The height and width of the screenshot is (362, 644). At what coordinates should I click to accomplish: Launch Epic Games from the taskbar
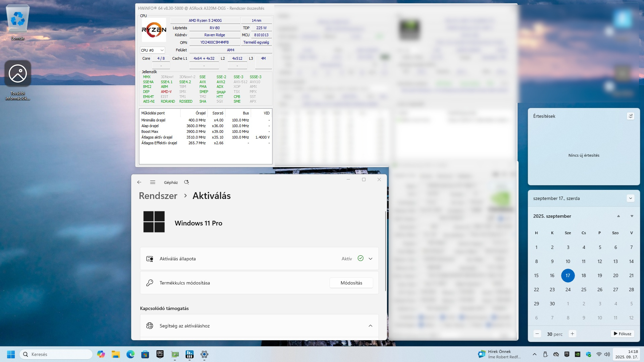(x=160, y=354)
